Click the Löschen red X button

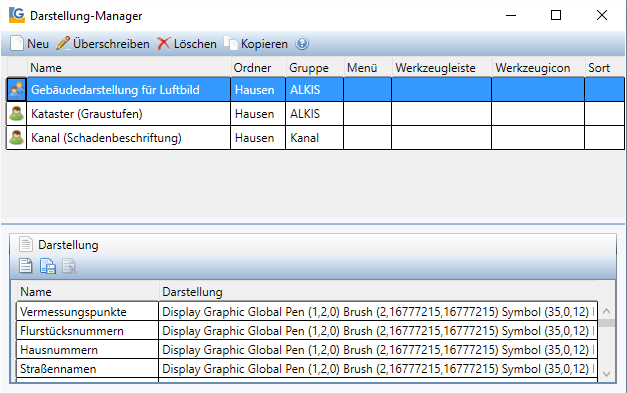click(x=187, y=44)
